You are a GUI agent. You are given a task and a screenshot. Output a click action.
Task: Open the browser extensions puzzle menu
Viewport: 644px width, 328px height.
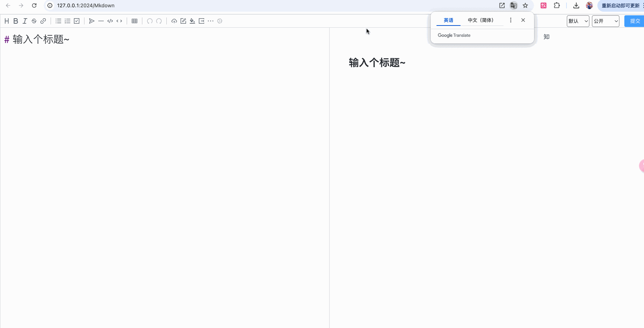pos(557,5)
